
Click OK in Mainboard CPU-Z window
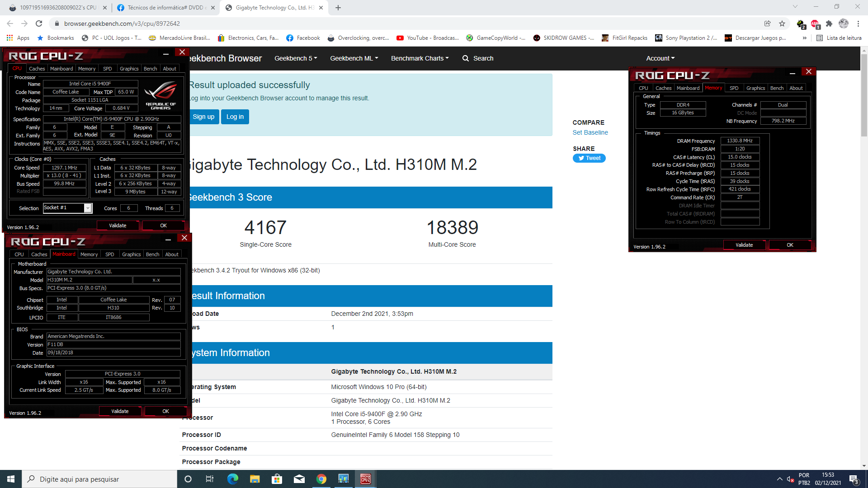pos(165,411)
